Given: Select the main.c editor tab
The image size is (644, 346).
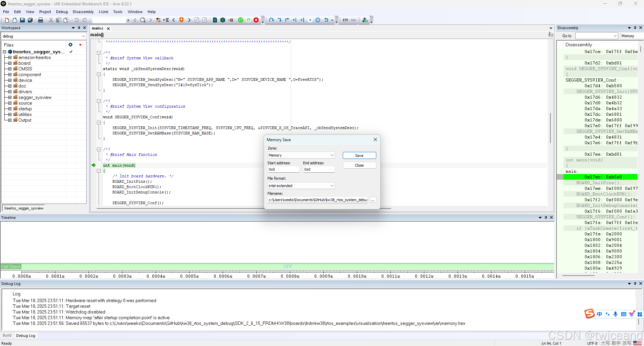Looking at the screenshot, I should click(98, 28).
